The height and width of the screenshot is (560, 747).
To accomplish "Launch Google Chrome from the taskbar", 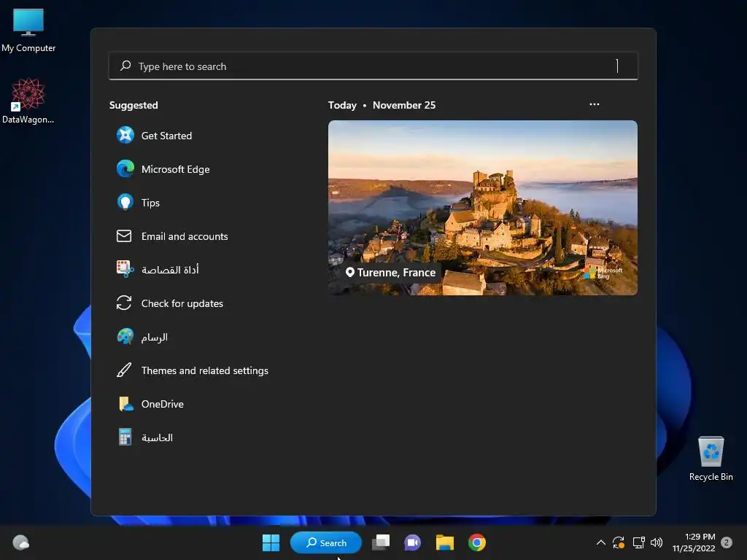I will point(477,542).
